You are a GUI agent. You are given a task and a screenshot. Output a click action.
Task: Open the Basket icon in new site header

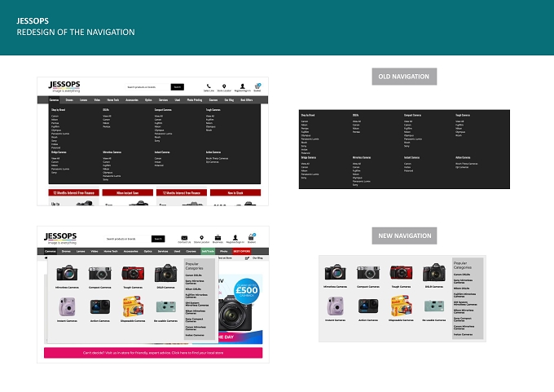coord(252,237)
